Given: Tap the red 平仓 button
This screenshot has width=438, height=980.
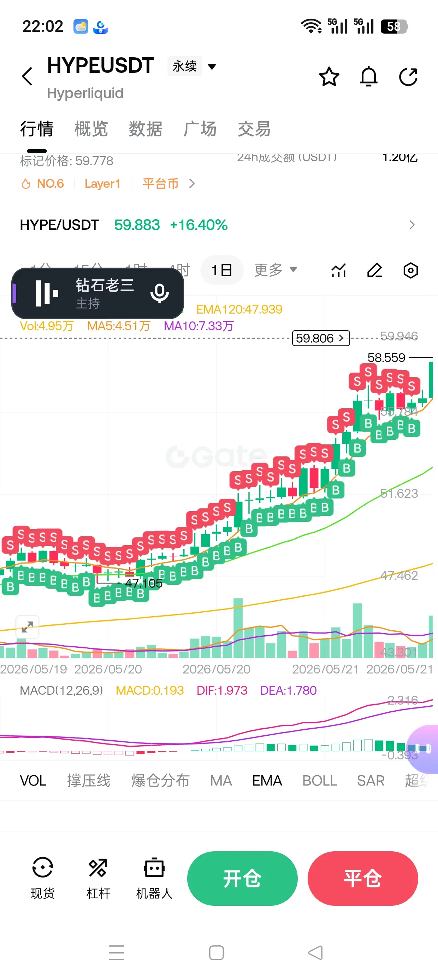Looking at the screenshot, I should click(x=363, y=879).
